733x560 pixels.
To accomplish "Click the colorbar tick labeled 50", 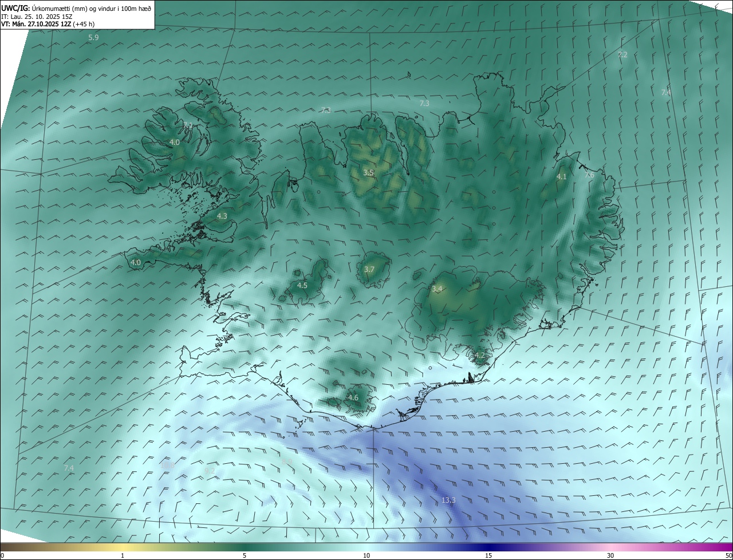I will (x=728, y=555).
